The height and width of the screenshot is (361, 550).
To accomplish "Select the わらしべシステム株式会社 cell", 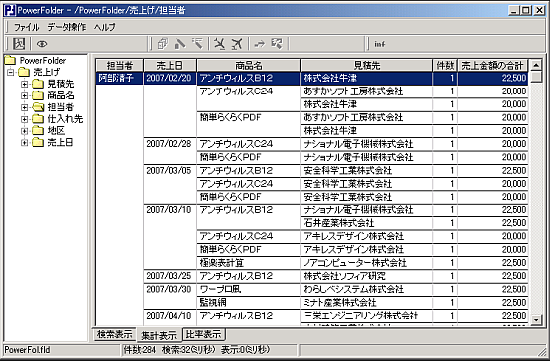I will [367, 289].
